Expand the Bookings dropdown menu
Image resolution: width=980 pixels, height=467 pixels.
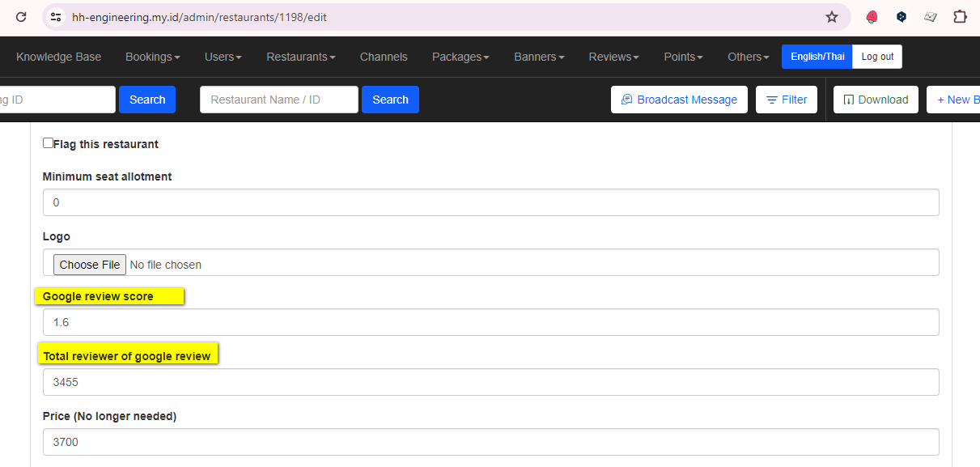(152, 57)
